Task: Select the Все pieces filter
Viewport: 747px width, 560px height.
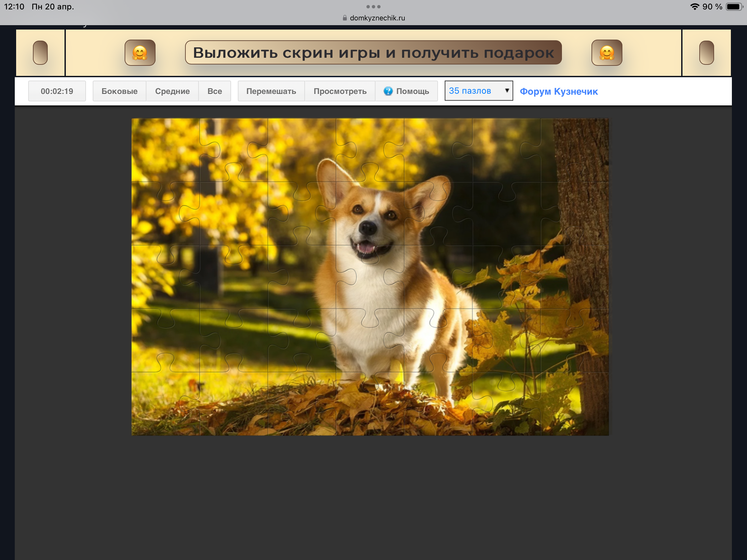Action: pyautogui.click(x=214, y=91)
